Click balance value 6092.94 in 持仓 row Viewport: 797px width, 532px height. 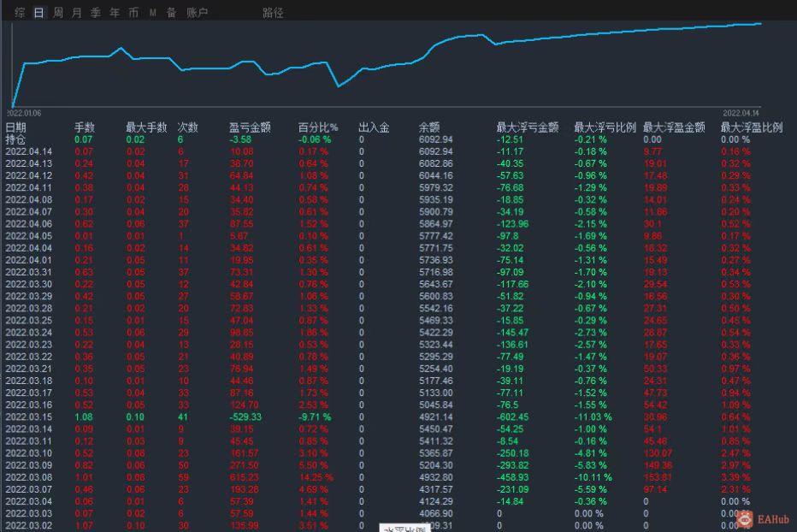(x=435, y=139)
